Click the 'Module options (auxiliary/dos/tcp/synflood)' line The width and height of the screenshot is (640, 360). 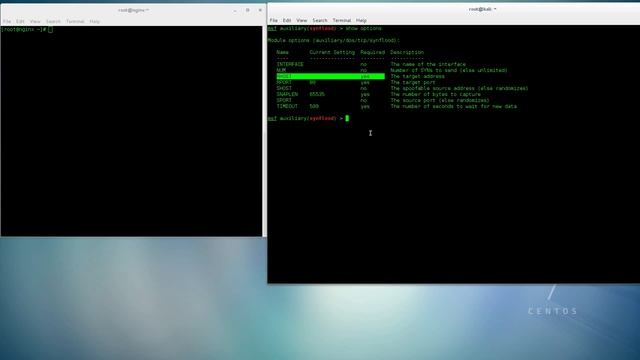pos(333,40)
